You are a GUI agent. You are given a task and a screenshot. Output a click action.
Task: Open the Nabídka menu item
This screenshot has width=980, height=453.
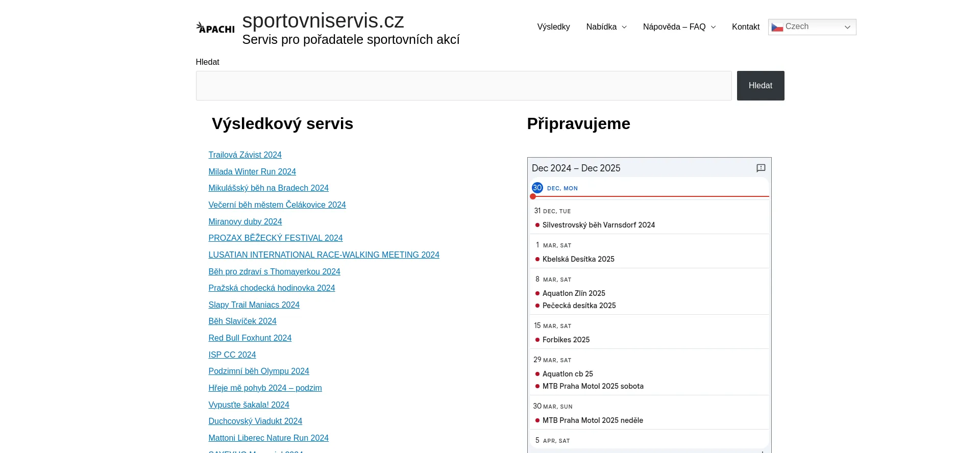pyautogui.click(x=601, y=27)
